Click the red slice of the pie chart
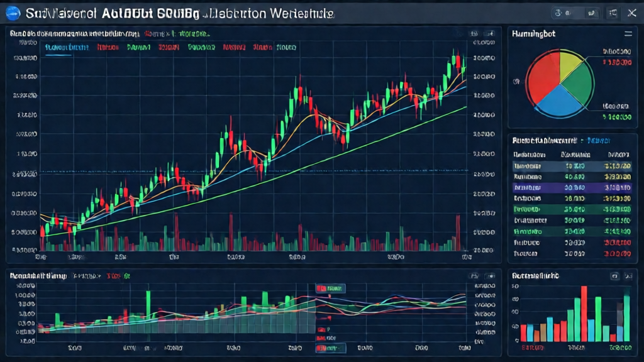This screenshot has height=362, width=644. tap(543, 77)
